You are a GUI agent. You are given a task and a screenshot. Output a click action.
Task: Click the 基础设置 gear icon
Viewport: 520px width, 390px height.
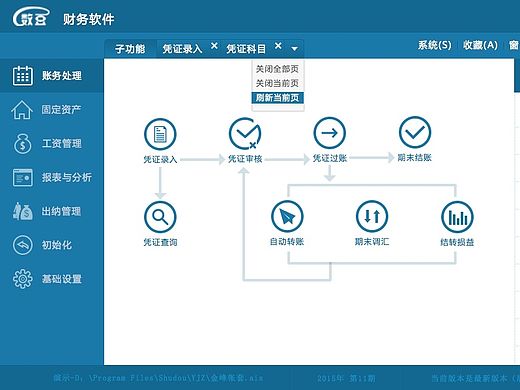[x=22, y=279]
